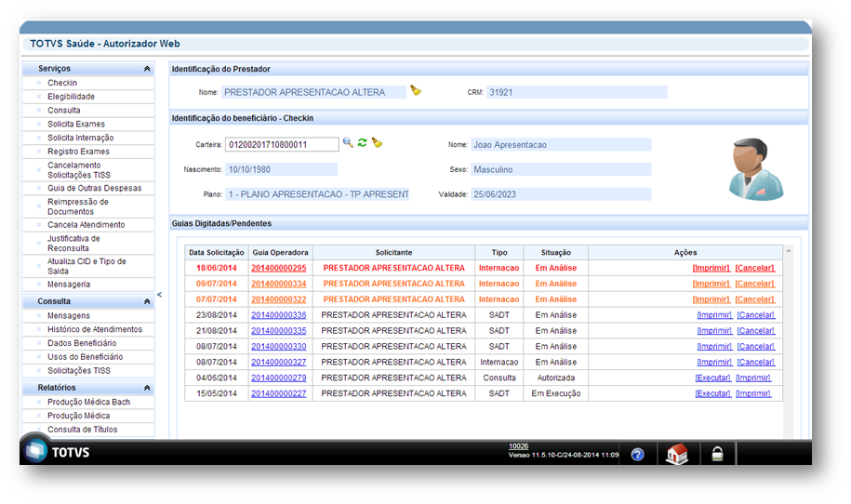Select Cancela Atendimento

pos(86,225)
